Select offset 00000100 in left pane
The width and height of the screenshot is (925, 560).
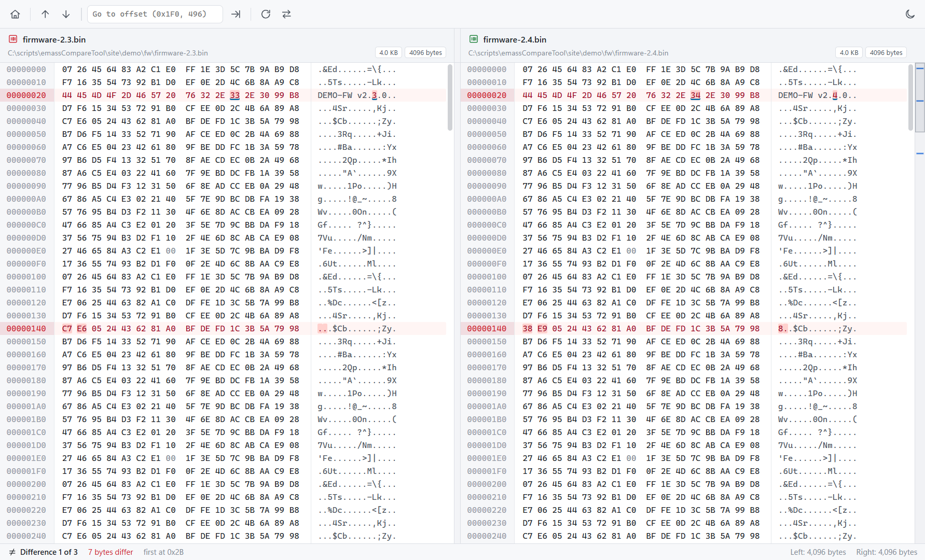26,277
